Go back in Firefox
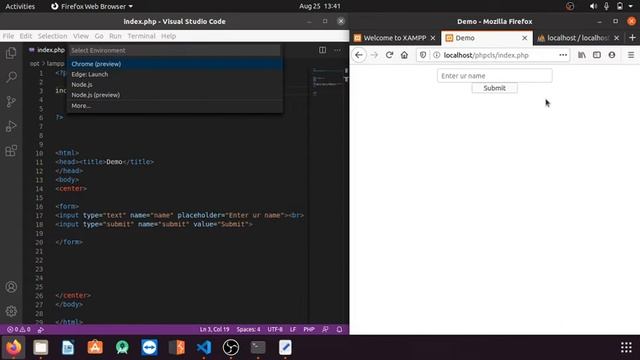The width and height of the screenshot is (640, 360). [x=359, y=55]
